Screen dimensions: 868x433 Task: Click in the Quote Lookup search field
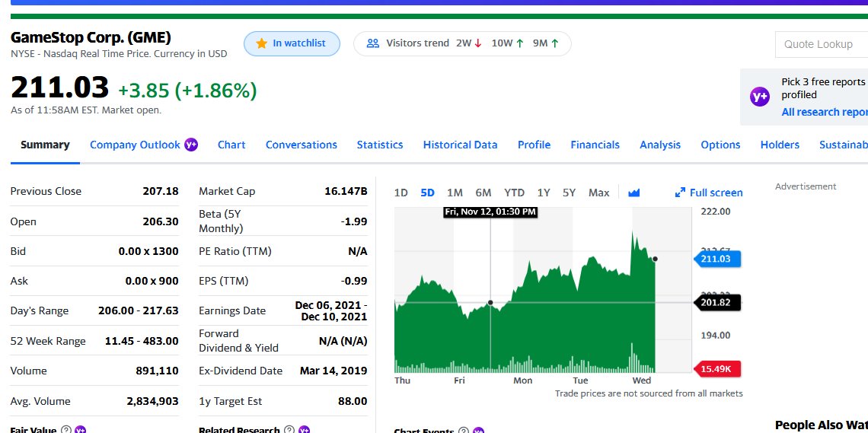tap(822, 44)
